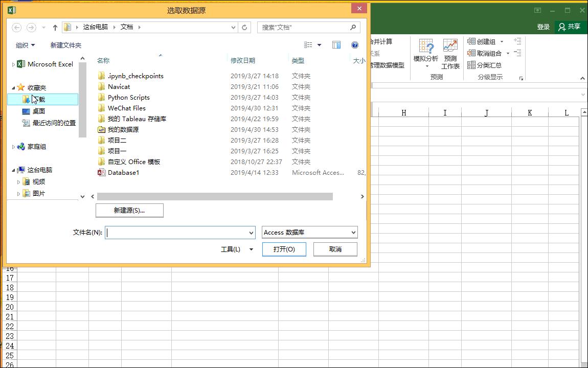Change the file list view style icon

point(308,45)
